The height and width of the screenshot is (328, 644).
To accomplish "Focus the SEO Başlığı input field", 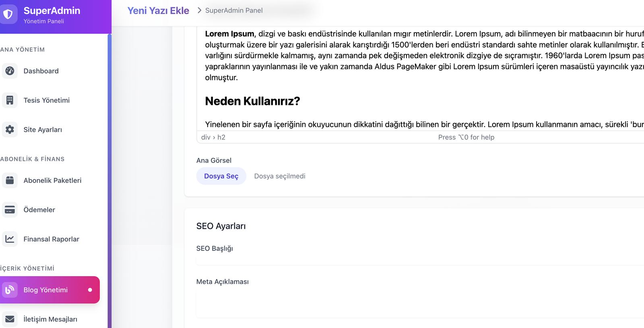I will (419, 260).
